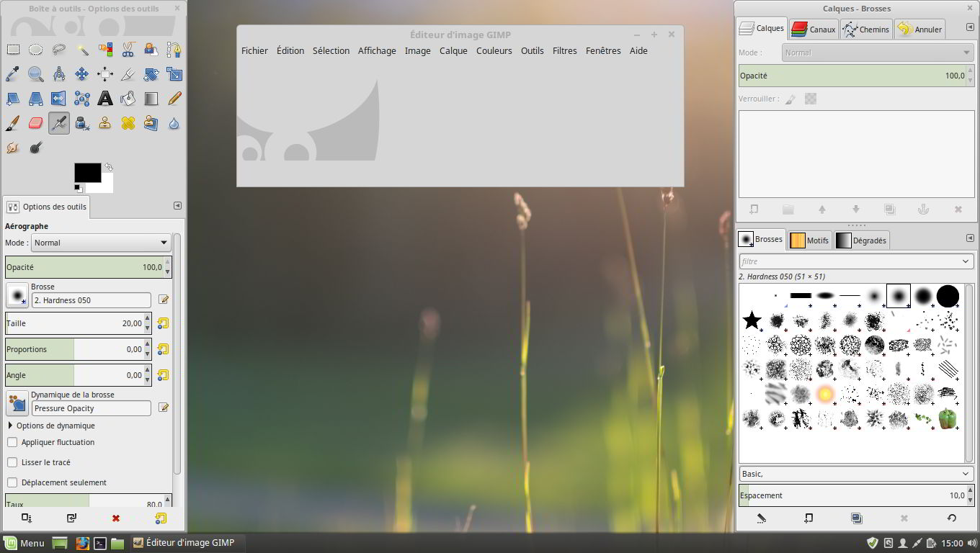This screenshot has width=980, height=553.
Task: Swap foreground and background colors arrow
Action: pos(109,167)
